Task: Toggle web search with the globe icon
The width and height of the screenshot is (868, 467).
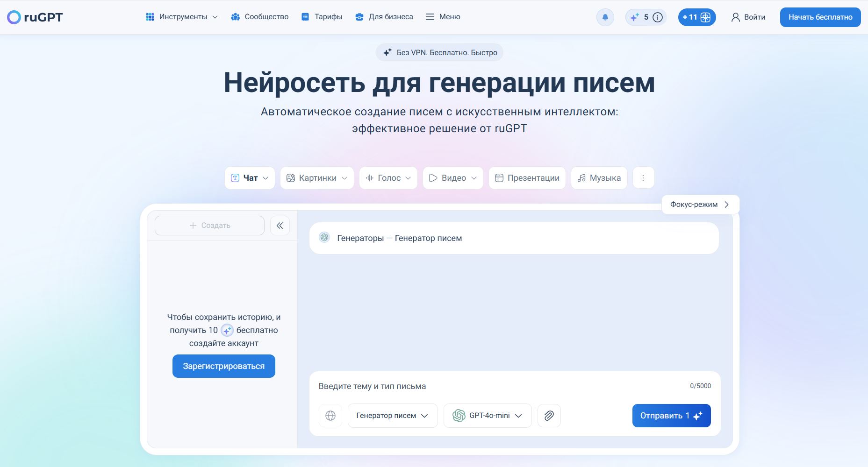Action: (330, 415)
